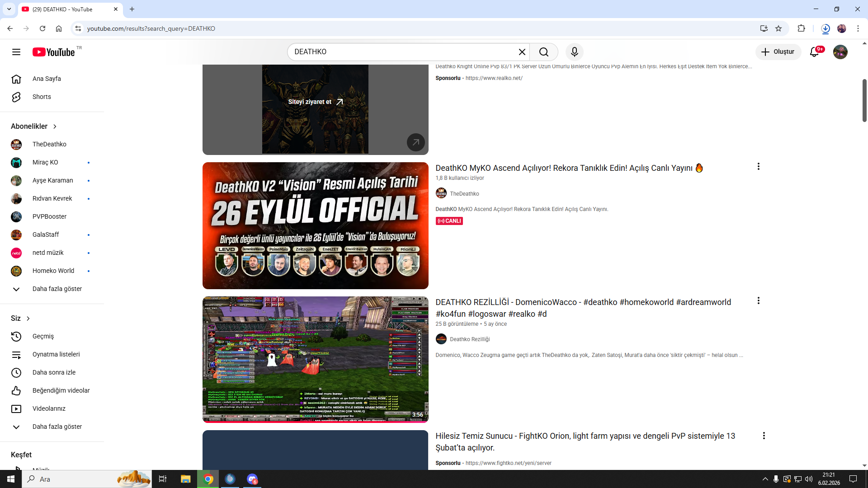Expand the Siz section

[20, 319]
